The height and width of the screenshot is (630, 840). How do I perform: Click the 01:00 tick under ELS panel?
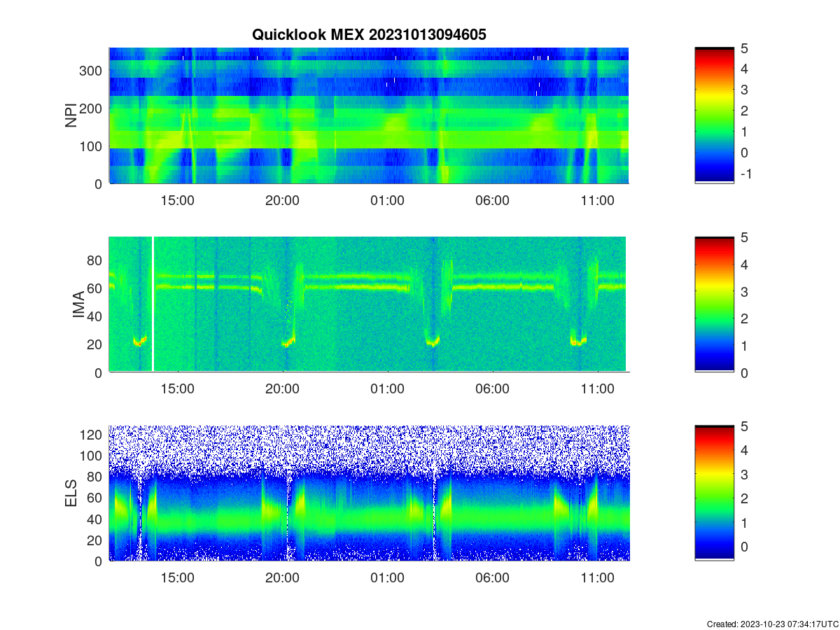point(388,577)
